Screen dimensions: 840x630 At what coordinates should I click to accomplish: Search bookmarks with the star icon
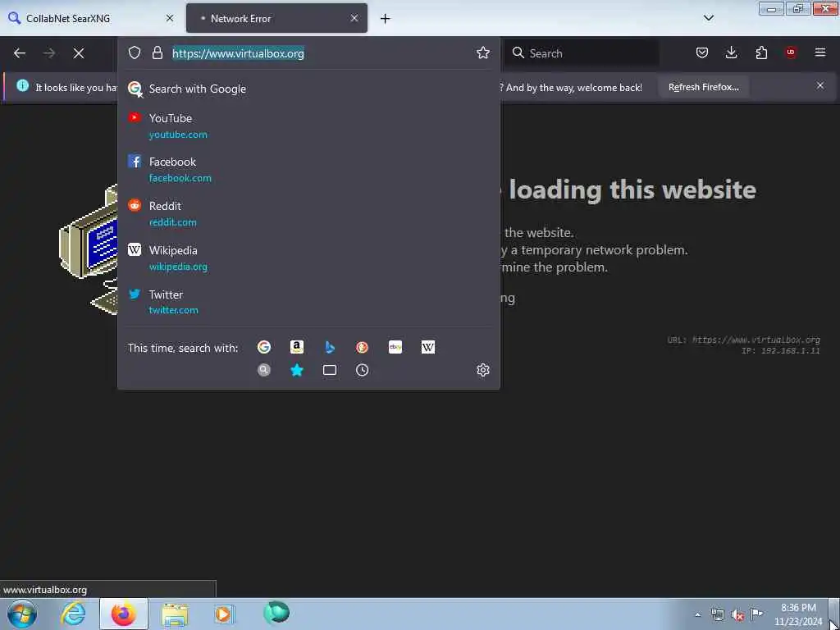click(x=297, y=370)
